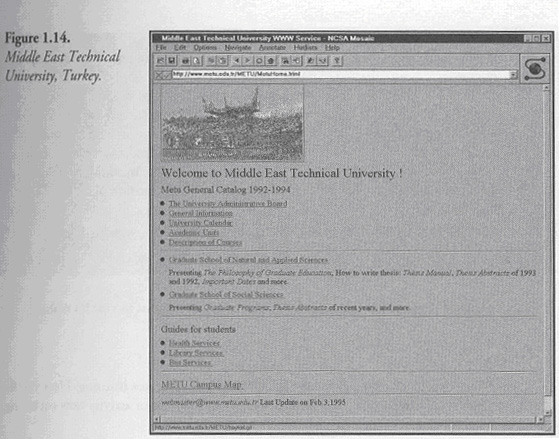
Task: Click the campus photo at page top
Action: pos(232,123)
